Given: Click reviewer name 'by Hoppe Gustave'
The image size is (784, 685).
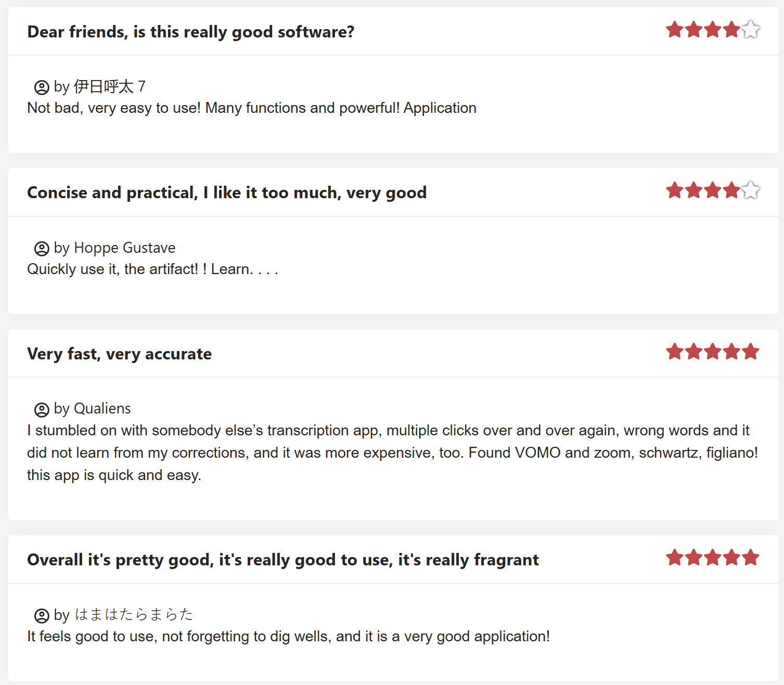Looking at the screenshot, I should pos(114,248).
